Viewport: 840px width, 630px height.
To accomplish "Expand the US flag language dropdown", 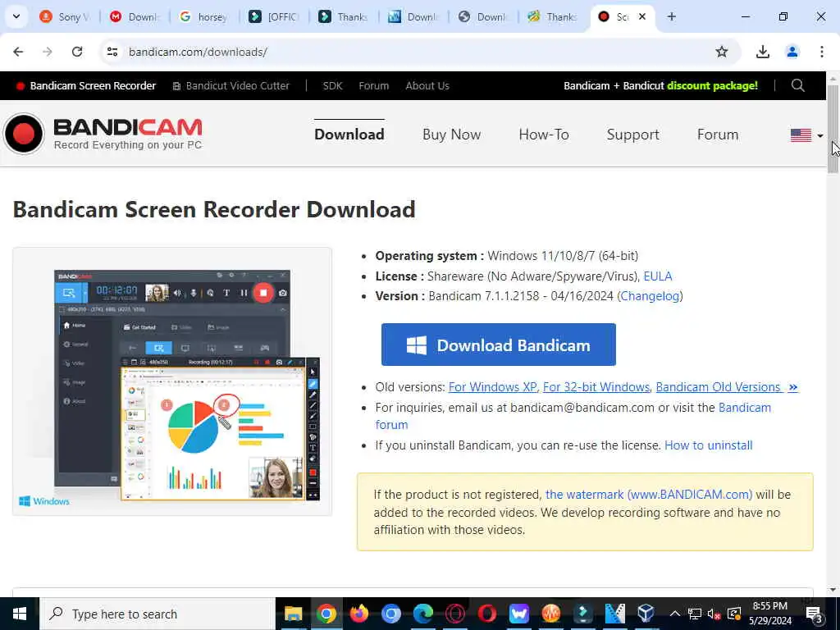I will click(x=806, y=135).
